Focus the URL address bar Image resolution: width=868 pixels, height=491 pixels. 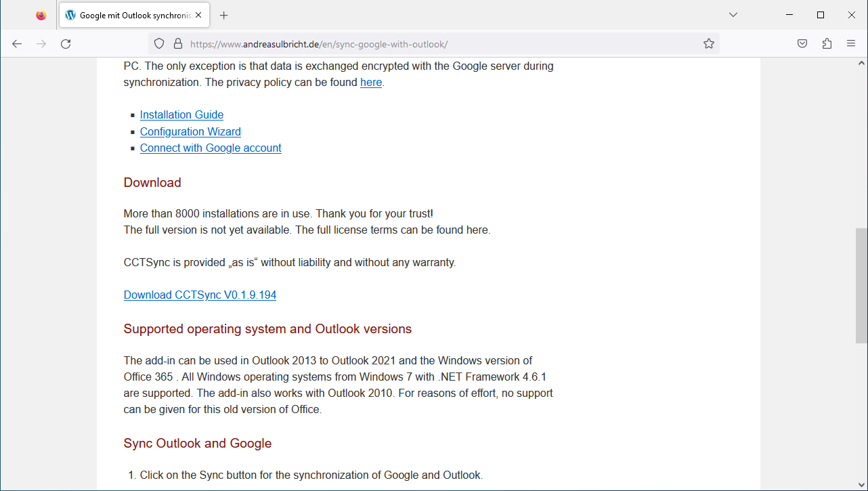tap(433, 44)
